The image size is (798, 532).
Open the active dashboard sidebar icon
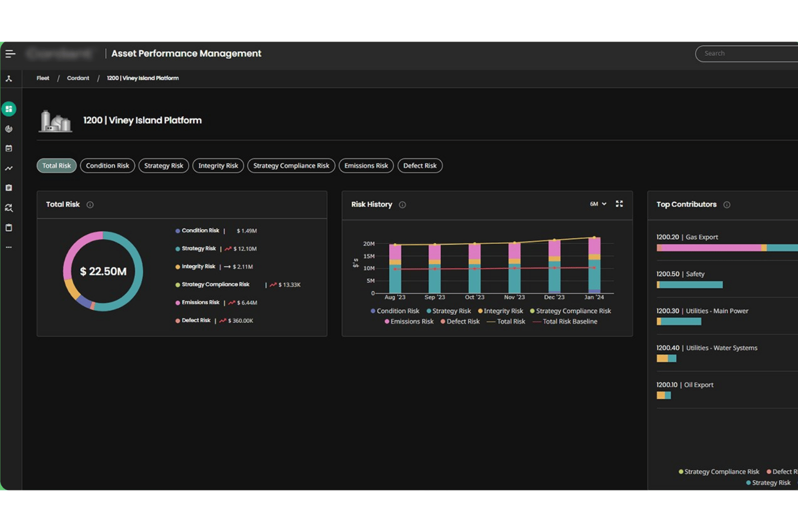(9, 109)
